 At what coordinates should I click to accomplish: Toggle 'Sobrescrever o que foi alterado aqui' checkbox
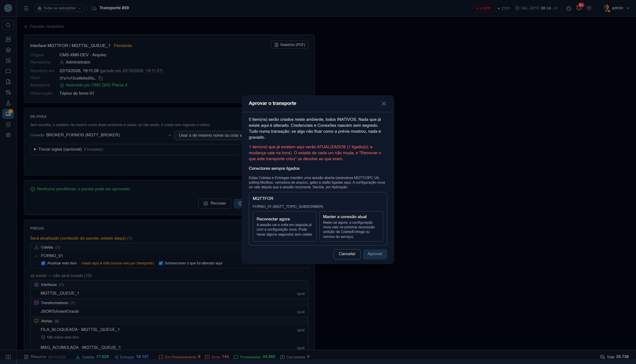(161, 263)
